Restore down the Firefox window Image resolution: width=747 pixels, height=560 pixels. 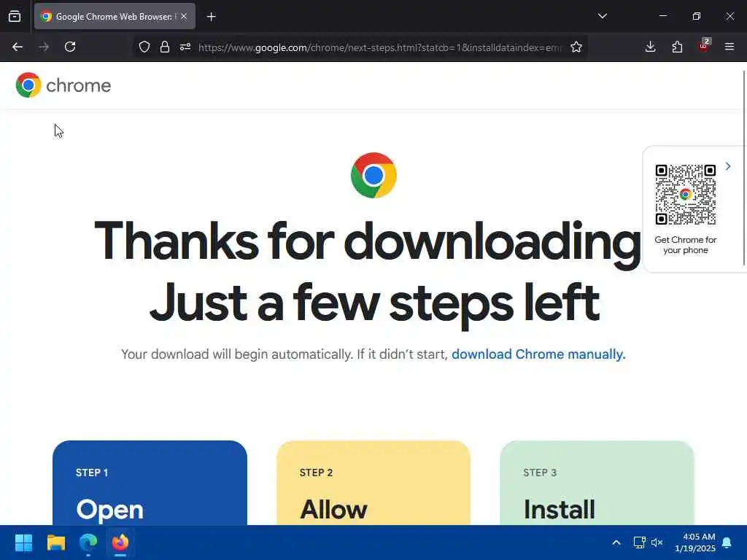[x=697, y=16]
